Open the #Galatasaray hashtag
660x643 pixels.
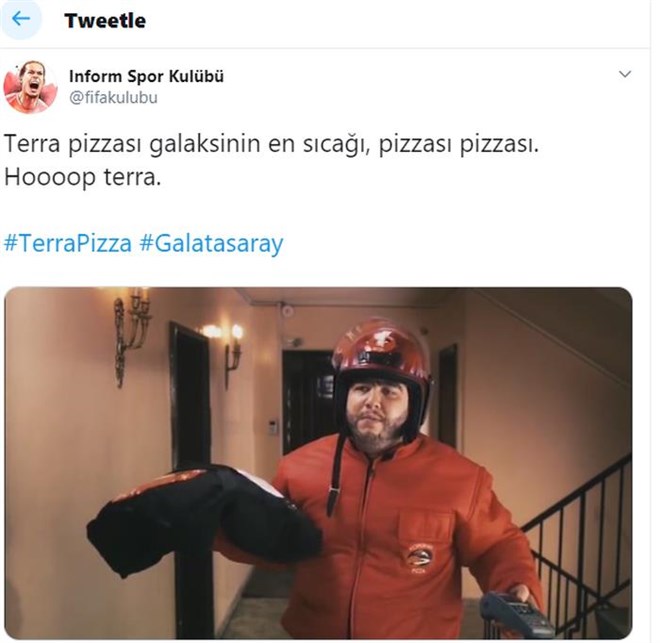pyautogui.click(x=211, y=244)
